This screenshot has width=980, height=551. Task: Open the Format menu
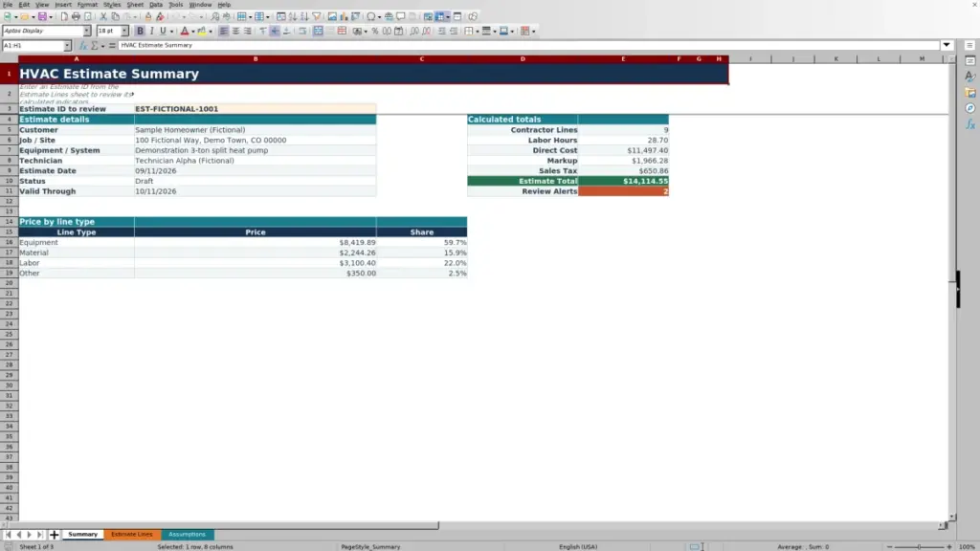87,5
